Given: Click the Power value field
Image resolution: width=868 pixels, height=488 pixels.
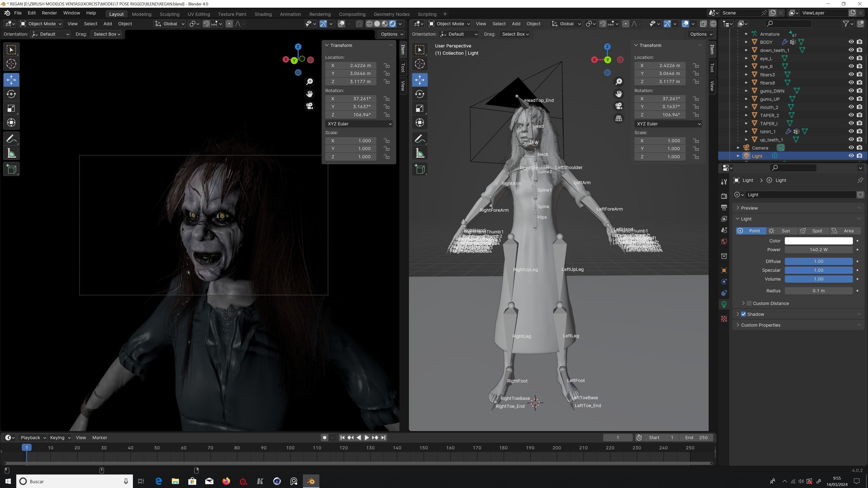Looking at the screenshot, I should (x=818, y=250).
